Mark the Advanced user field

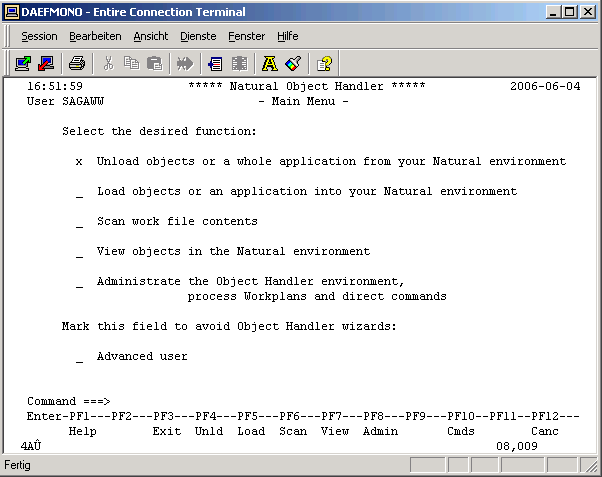[79, 357]
